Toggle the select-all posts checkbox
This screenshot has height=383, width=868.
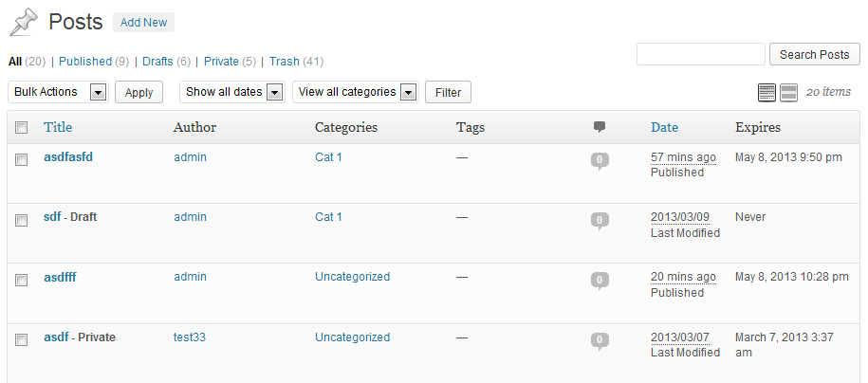tap(22, 128)
